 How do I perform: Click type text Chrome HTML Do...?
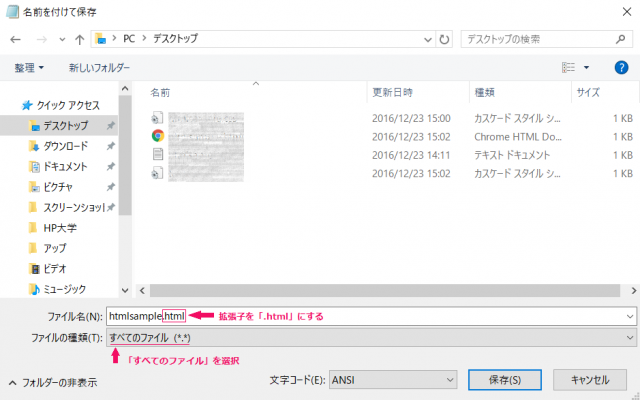point(518,137)
